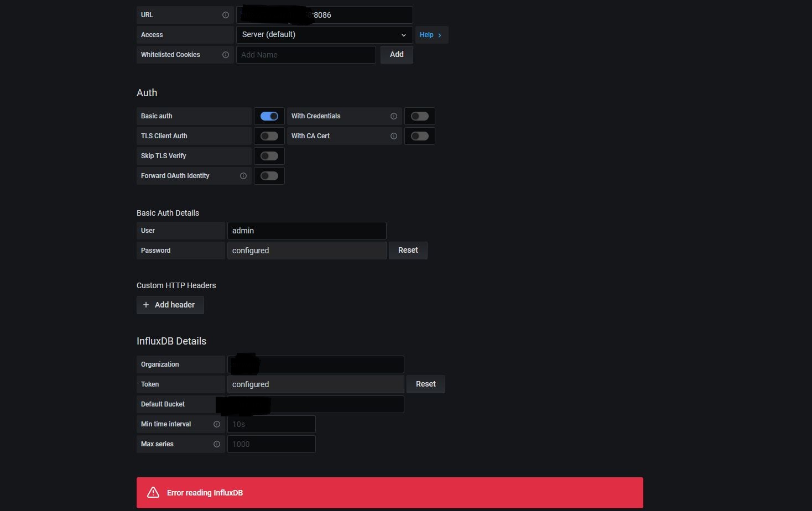Disable the Basic auth toggle
Viewport: 812px width, 511px height.
click(269, 116)
